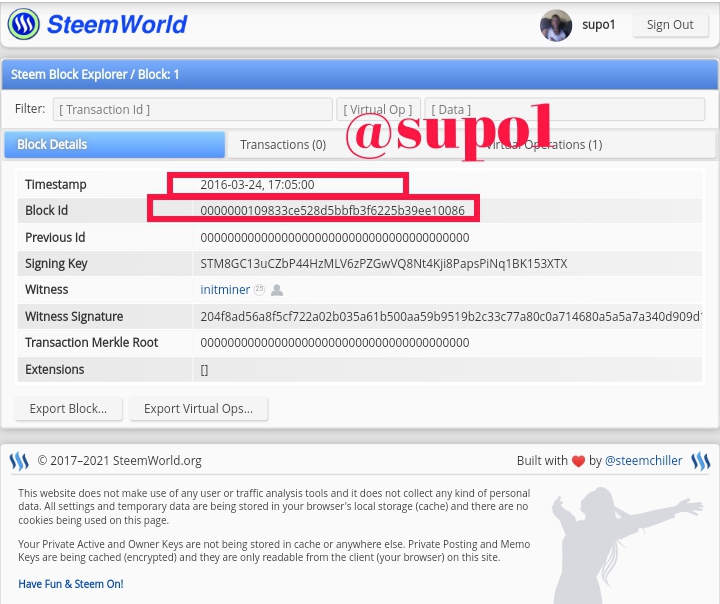Viewport: 720px width, 604px height.
Task: Open the supo1 profile avatar
Action: (556, 25)
